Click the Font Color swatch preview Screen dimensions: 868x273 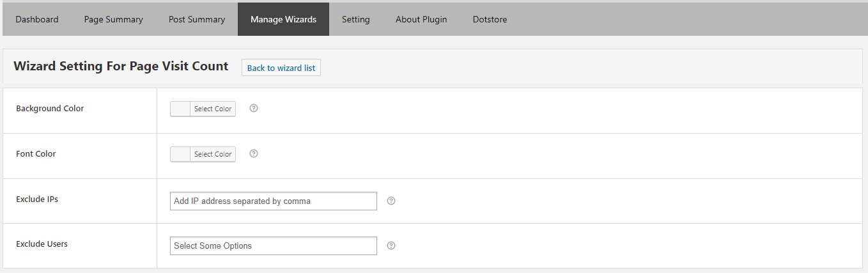(x=181, y=154)
